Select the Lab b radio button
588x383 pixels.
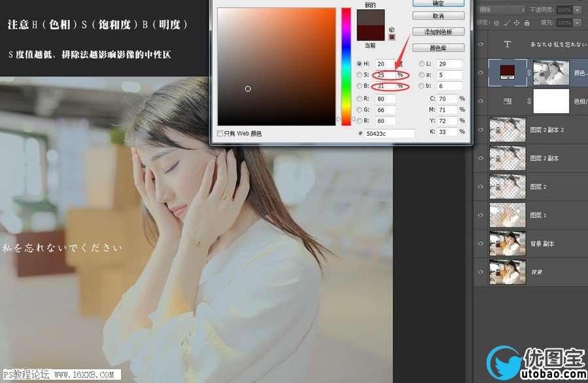pyautogui.click(x=421, y=86)
